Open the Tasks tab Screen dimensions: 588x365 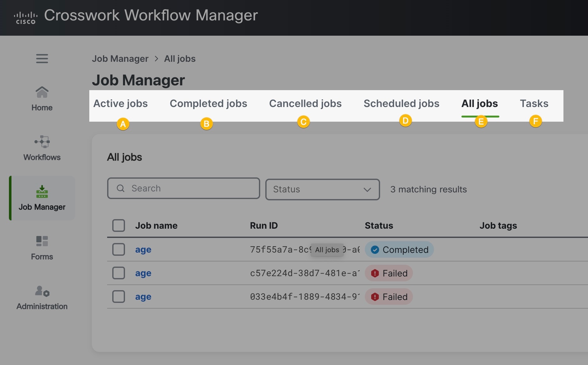click(534, 104)
